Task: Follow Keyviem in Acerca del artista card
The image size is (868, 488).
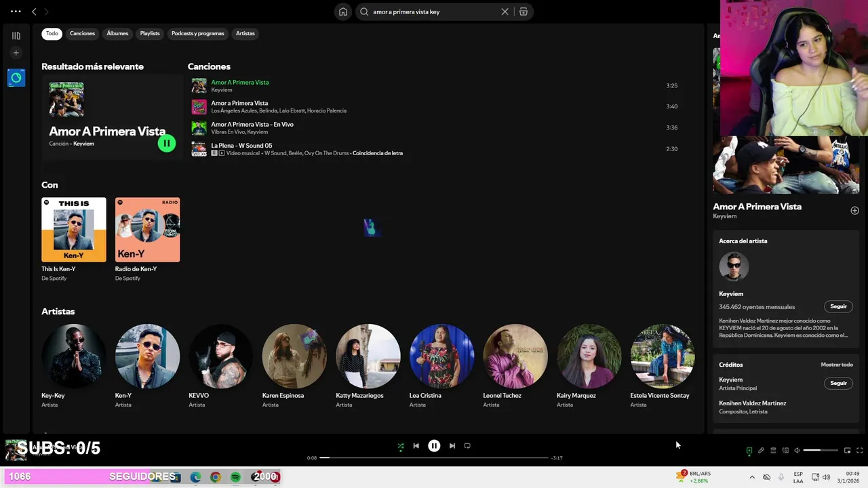Action: (838, 306)
